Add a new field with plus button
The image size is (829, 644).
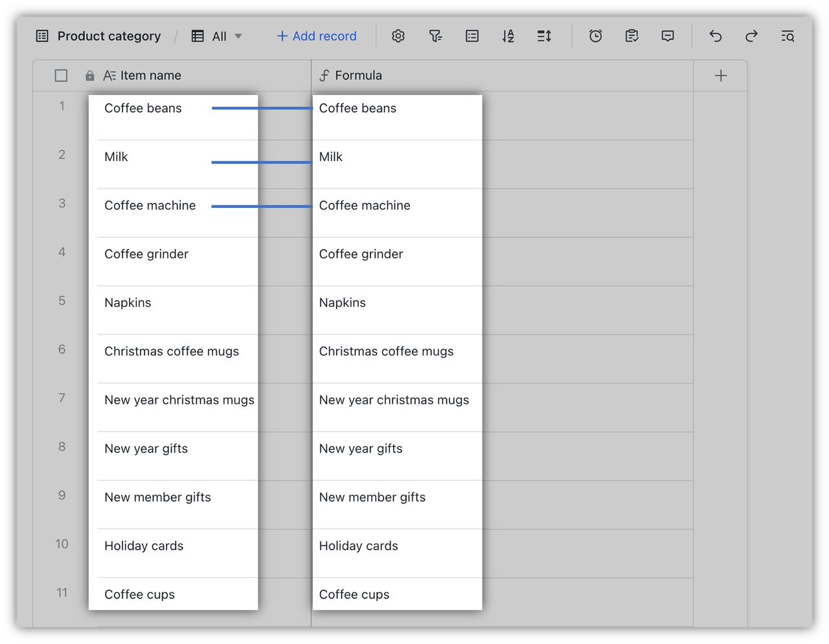point(720,76)
